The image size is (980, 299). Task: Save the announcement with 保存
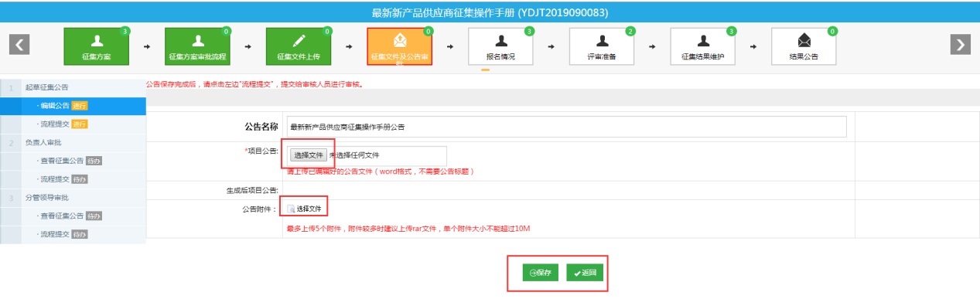541,273
